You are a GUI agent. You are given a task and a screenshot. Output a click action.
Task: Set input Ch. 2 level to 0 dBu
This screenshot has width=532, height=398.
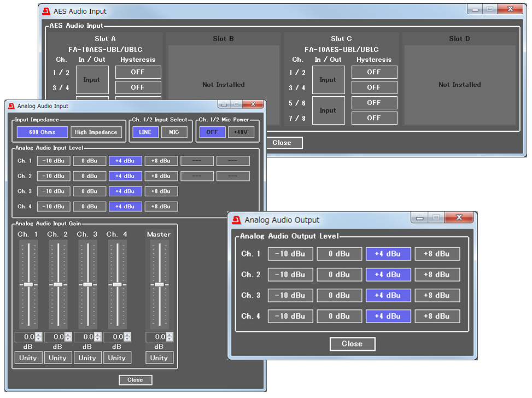pyautogui.click(x=90, y=176)
